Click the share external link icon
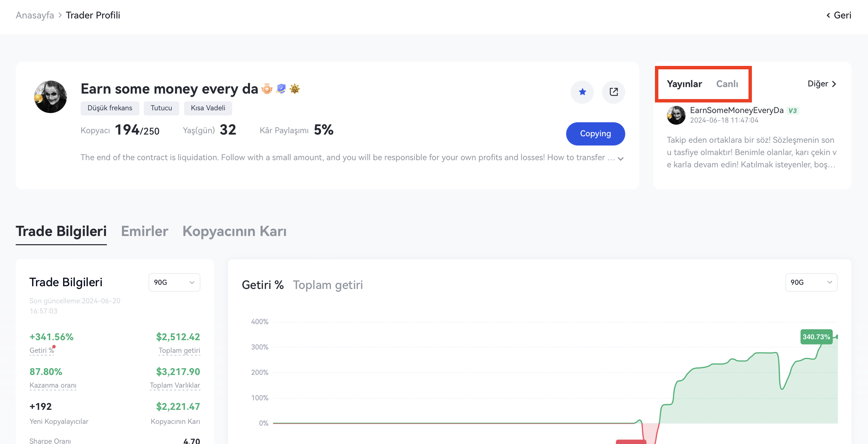The height and width of the screenshot is (444, 868). pos(614,92)
